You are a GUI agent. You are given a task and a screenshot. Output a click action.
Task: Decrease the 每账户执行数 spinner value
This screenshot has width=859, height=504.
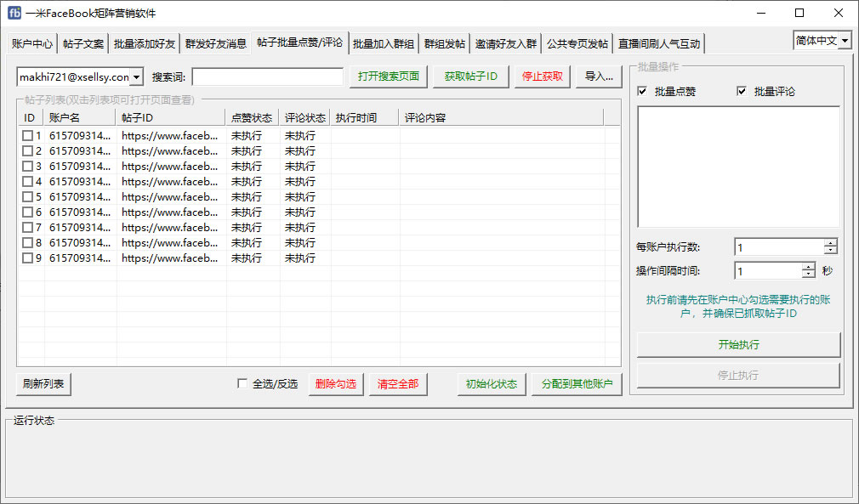pyautogui.click(x=831, y=252)
